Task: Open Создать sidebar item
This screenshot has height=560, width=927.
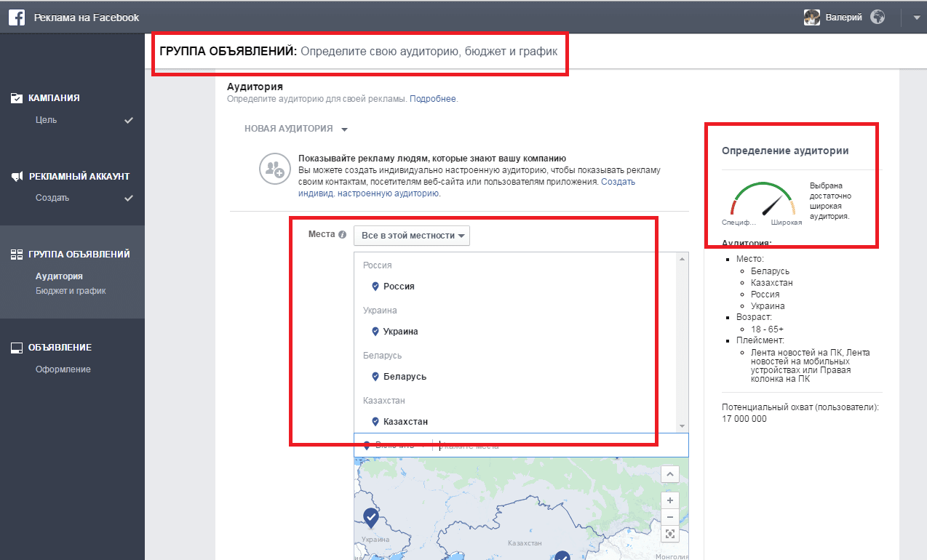Action: point(52,199)
